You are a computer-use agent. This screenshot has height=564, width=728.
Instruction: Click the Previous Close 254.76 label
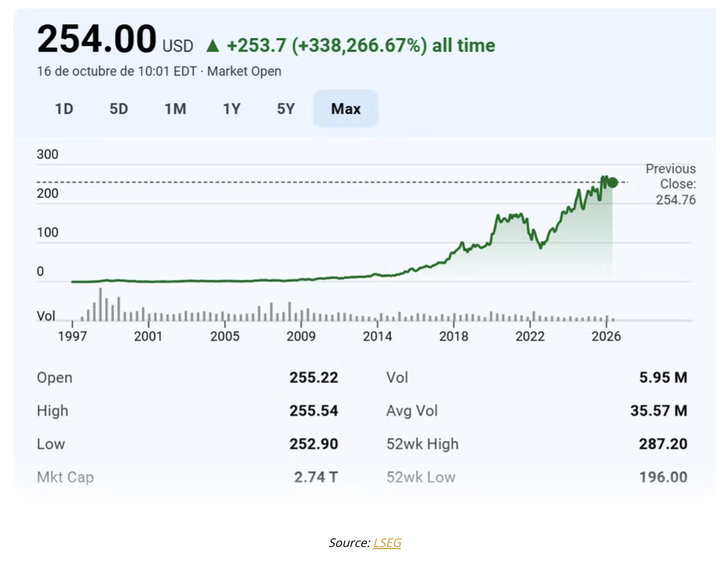pos(671,184)
